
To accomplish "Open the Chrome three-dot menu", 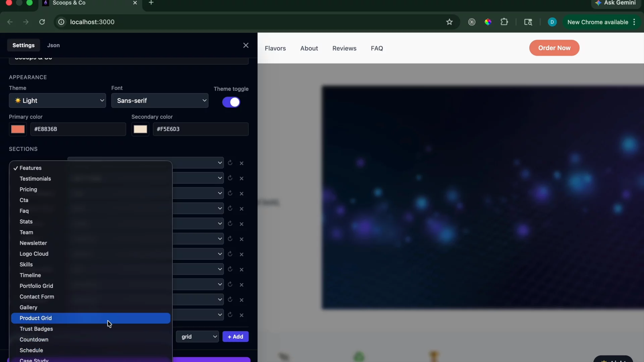I will [634, 22].
